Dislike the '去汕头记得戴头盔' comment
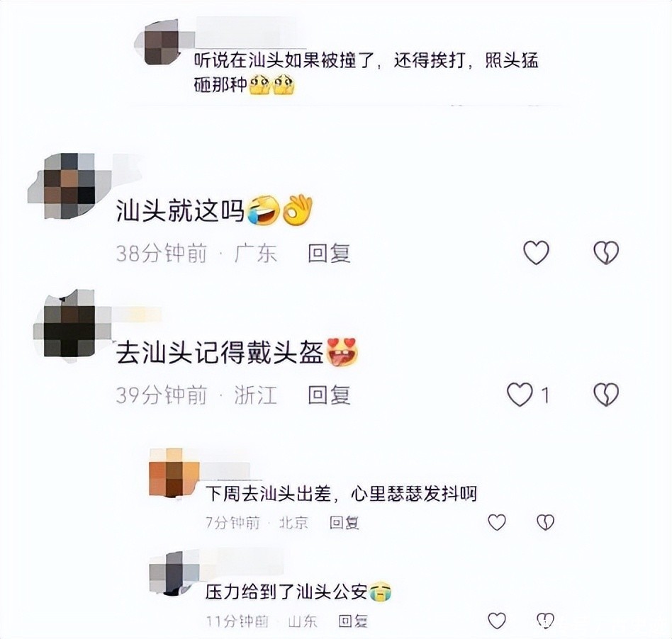672x639 pixels. (606, 395)
